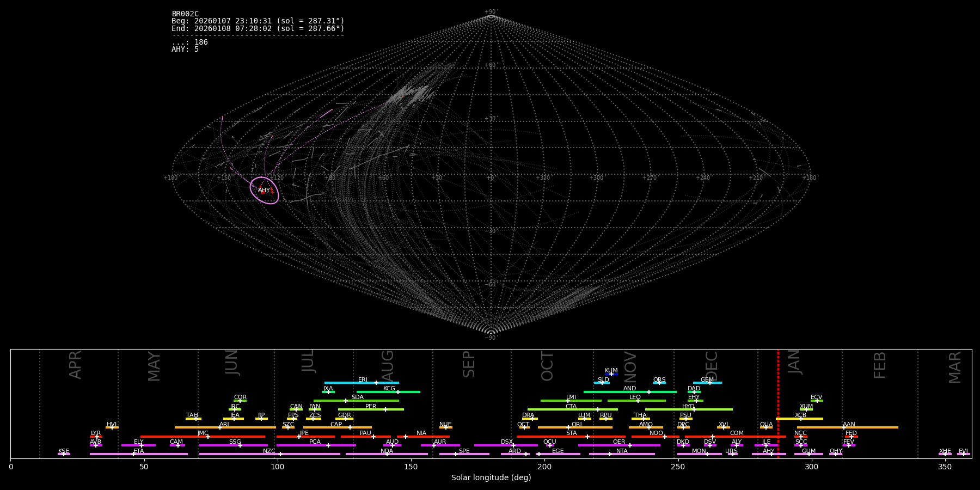Image resolution: width=980 pixels, height=490 pixels.
Task: Click the purple PCA shower bar
Action: tap(316, 445)
